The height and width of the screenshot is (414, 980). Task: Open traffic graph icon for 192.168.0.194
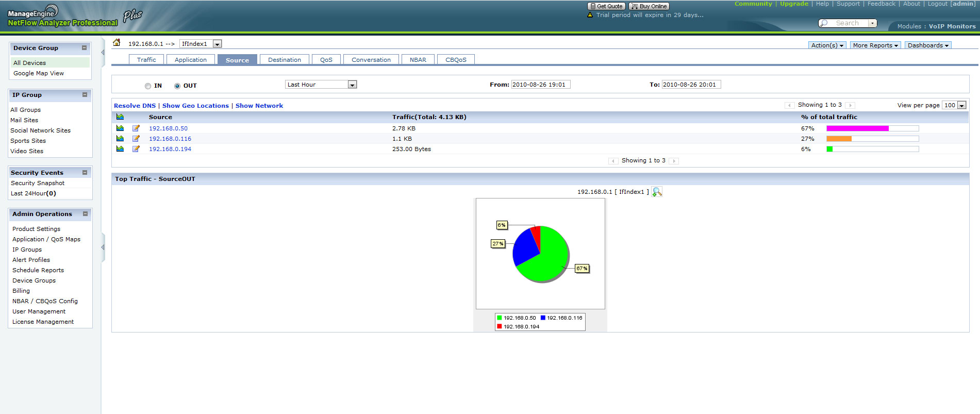point(120,149)
